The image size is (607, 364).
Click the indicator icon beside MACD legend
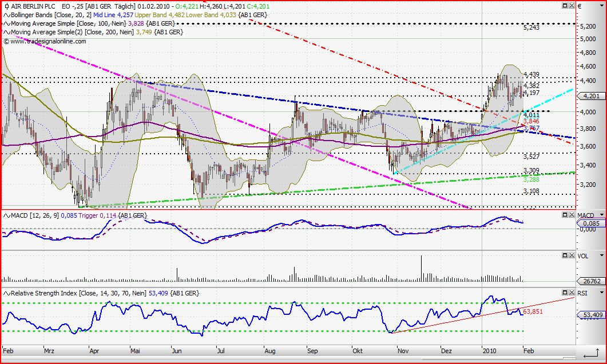click(7, 215)
